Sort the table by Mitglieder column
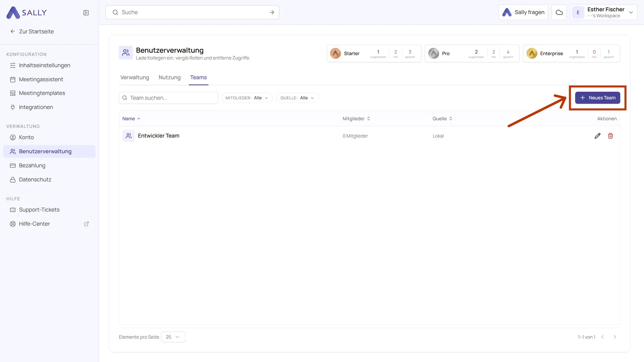Screen dimensions: 644x362 click(356, 119)
